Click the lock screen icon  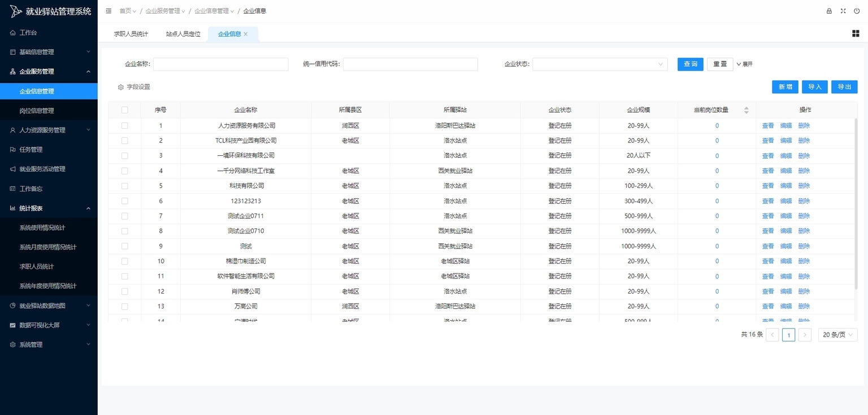click(x=829, y=11)
